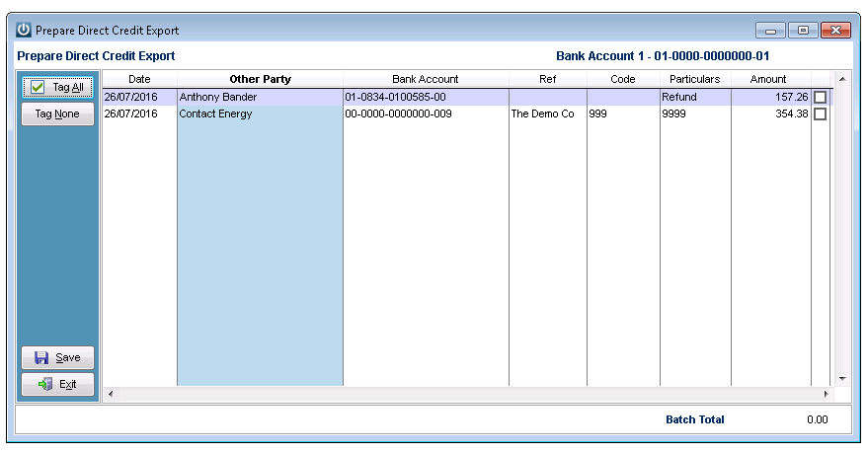Screen dimensions: 868x453
Task: Sort by the Date column header
Action: tap(139, 79)
